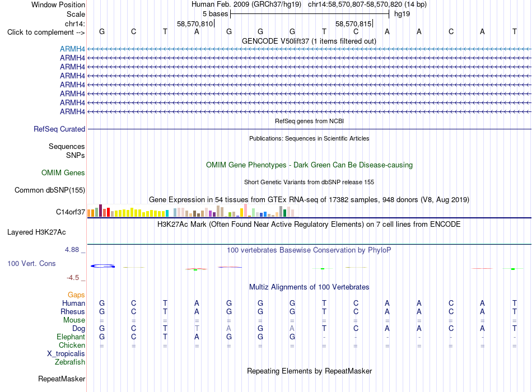Click the Human alignment row label
532x392 pixels.
point(73,304)
